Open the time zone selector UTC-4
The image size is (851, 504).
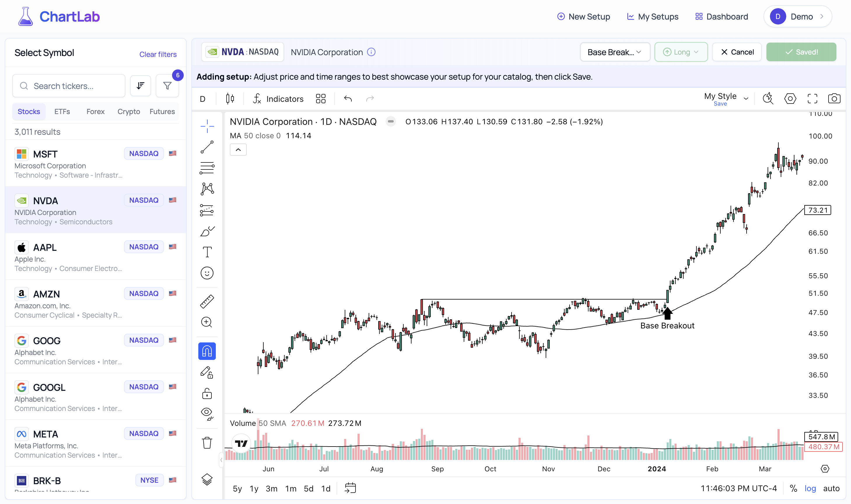[x=739, y=488]
